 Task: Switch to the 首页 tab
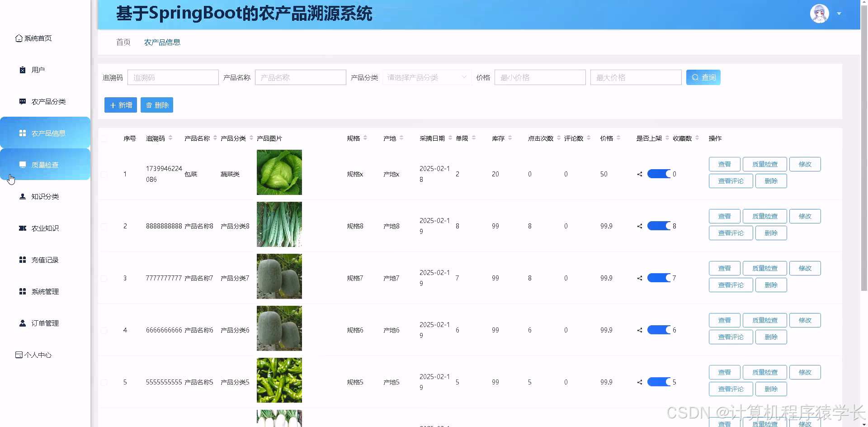pyautogui.click(x=123, y=42)
